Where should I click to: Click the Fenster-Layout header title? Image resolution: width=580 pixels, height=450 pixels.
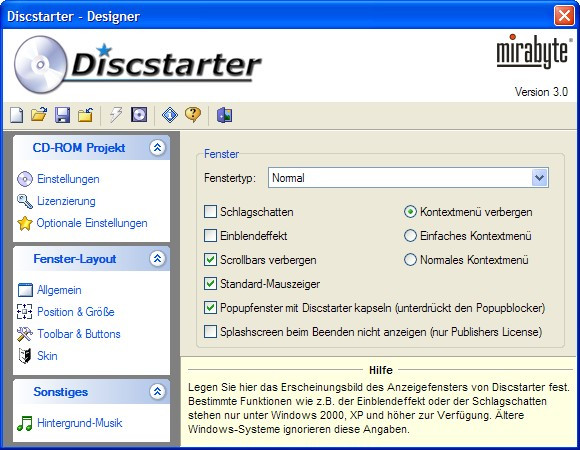tap(75, 258)
